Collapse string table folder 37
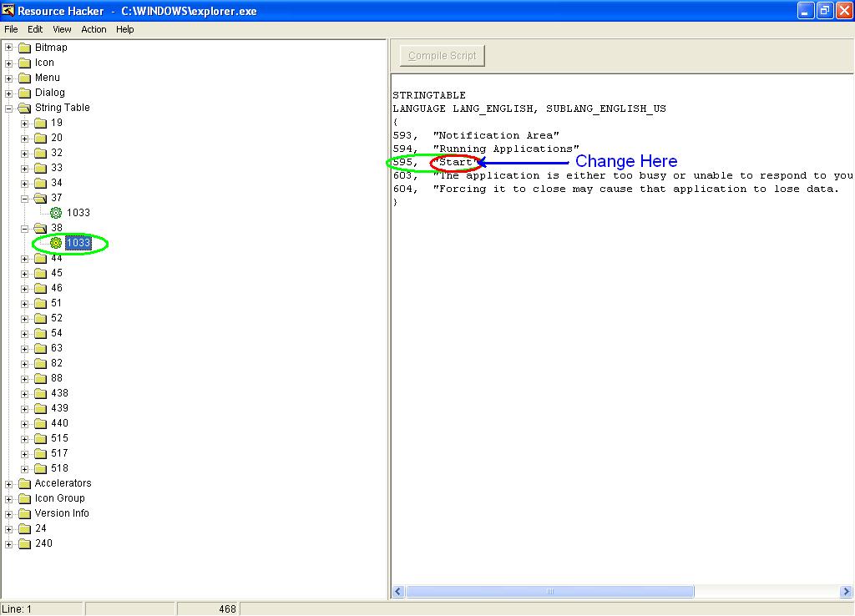 [x=24, y=198]
